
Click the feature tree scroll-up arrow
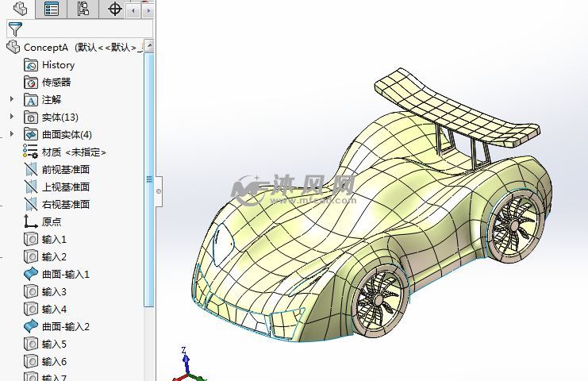150,46
